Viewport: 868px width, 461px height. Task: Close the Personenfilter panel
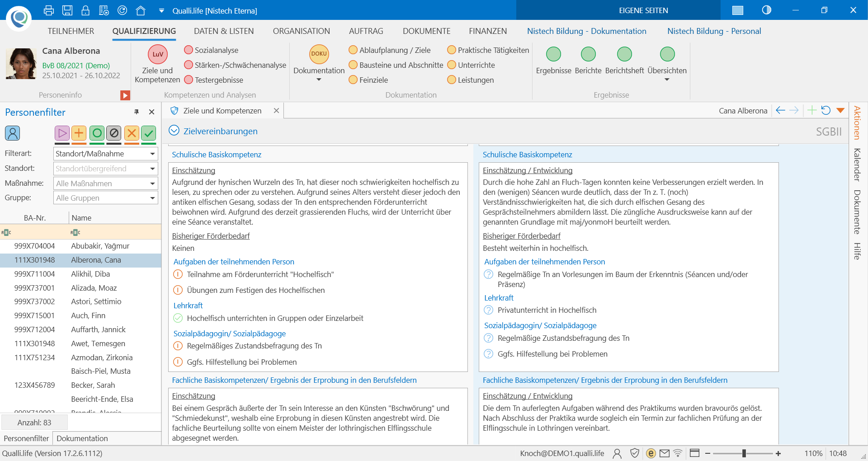pyautogui.click(x=152, y=112)
